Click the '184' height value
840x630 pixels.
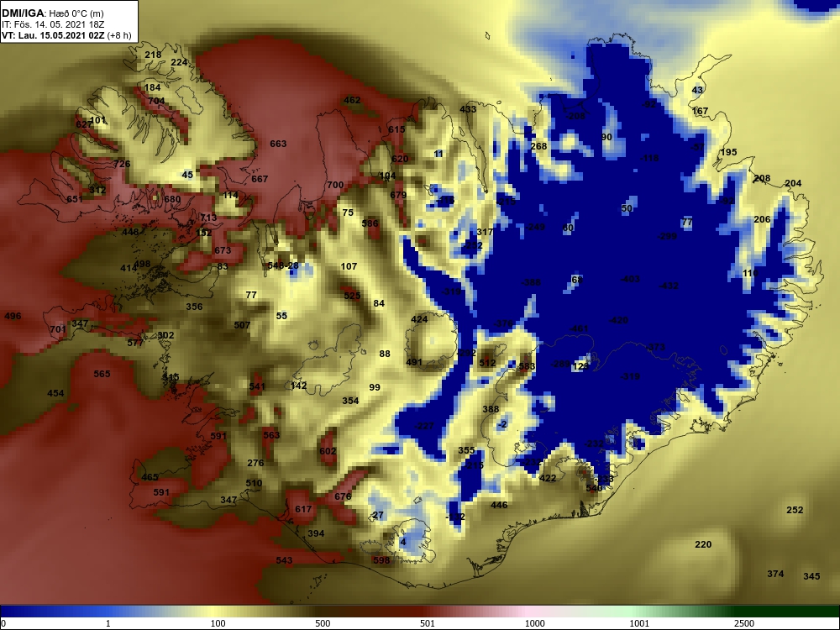pyautogui.click(x=152, y=87)
